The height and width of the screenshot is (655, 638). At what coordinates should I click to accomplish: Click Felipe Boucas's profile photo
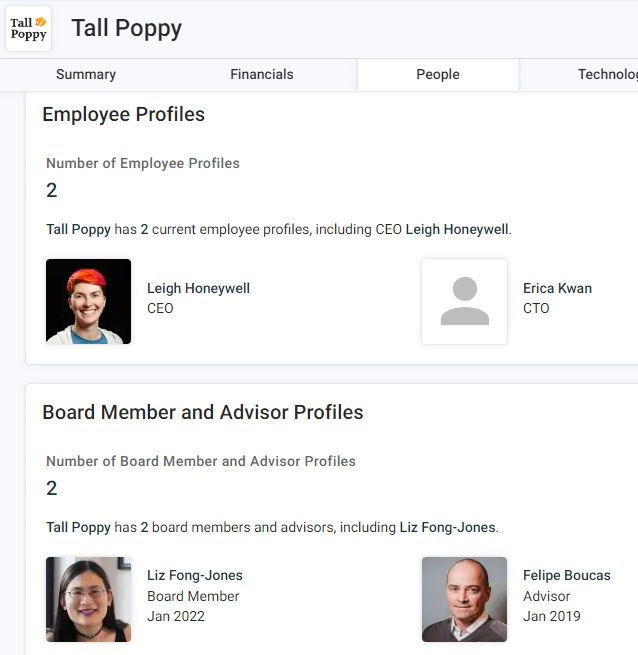[465, 599]
